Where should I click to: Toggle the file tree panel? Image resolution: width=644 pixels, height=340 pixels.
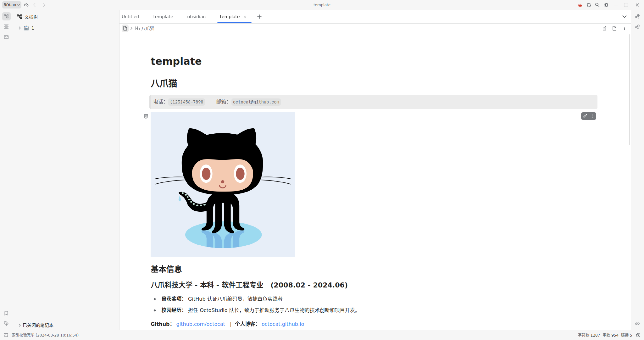click(6, 16)
